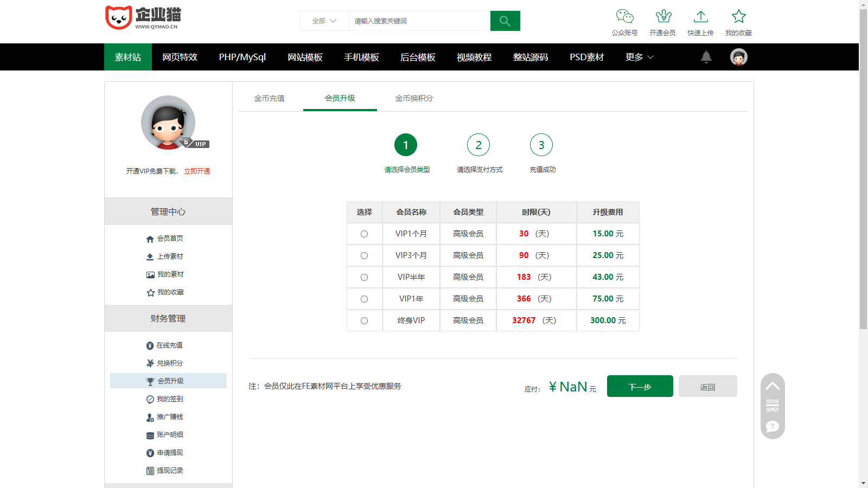This screenshot has width=868, height=488.
Task: Click the search magnifier icon
Action: coord(505,21)
